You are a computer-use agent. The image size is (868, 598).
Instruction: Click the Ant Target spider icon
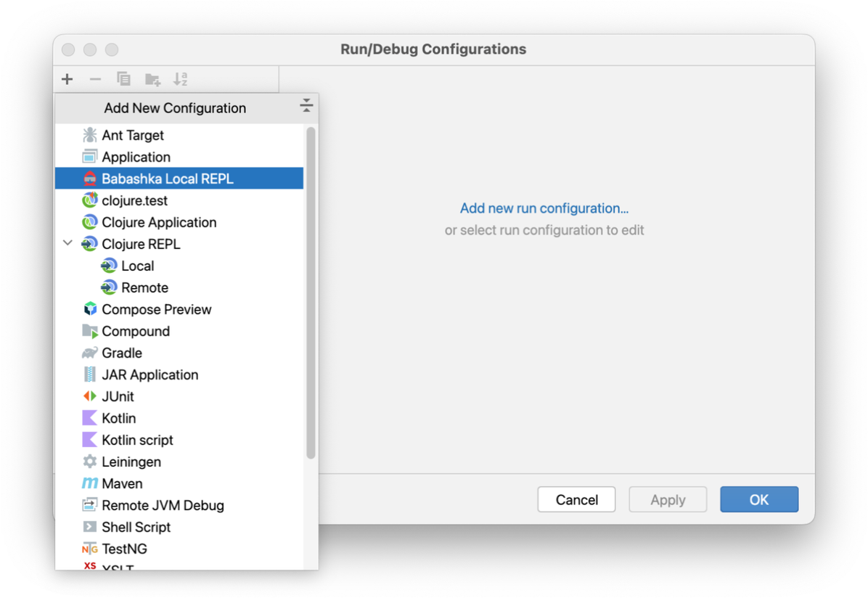(x=90, y=135)
